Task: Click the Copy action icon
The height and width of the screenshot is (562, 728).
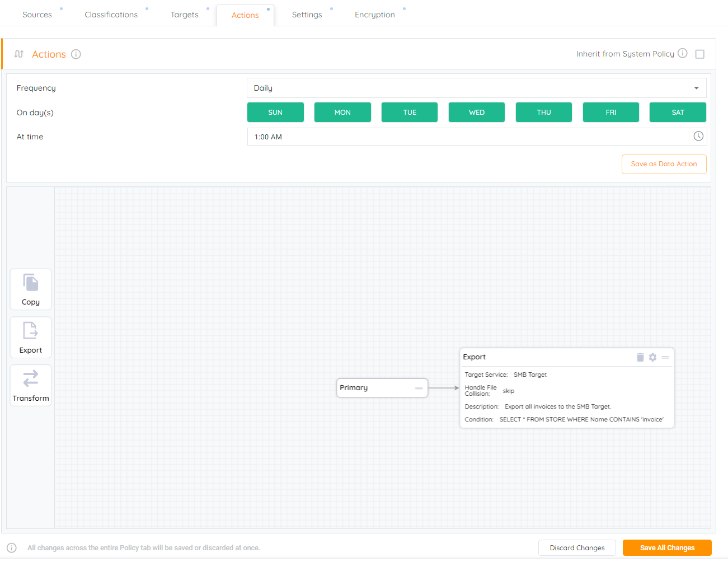Action: [x=31, y=283]
